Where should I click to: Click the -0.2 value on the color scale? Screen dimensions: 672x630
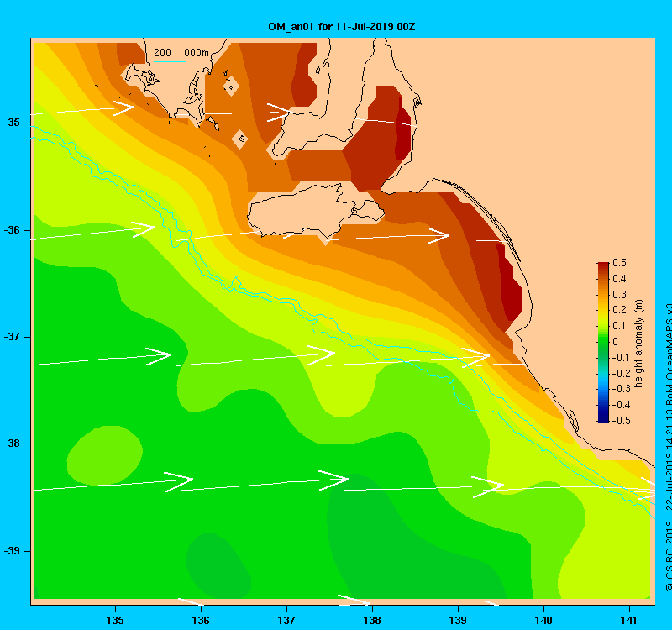point(621,373)
